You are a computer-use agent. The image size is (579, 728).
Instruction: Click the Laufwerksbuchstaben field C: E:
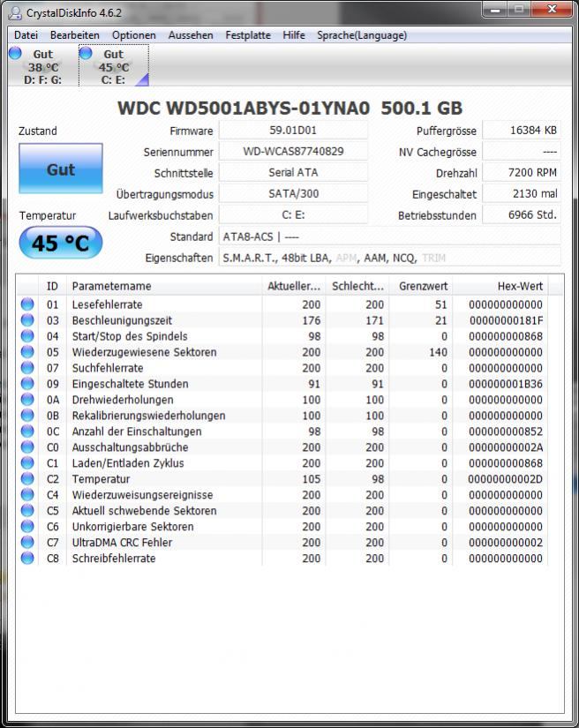pyautogui.click(x=293, y=215)
